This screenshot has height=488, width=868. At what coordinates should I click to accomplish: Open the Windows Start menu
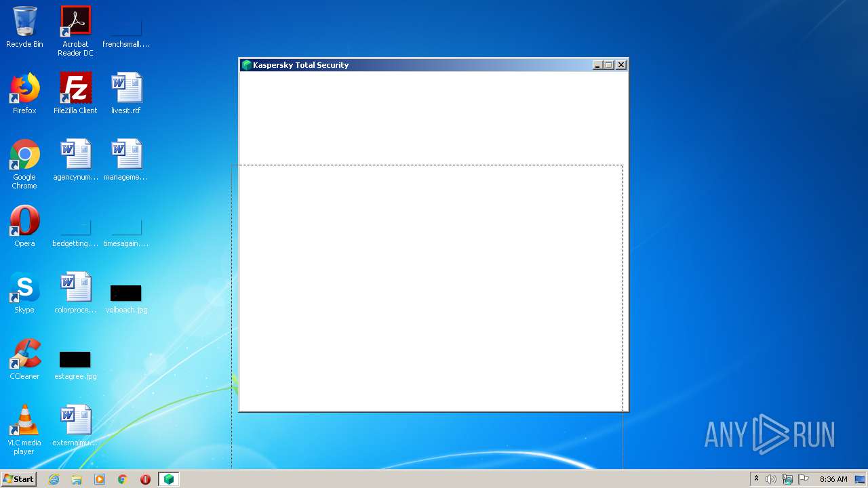[18, 479]
